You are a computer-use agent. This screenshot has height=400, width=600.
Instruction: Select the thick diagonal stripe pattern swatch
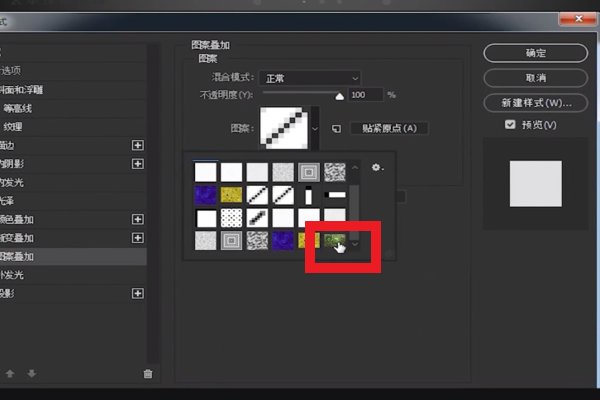coord(257,218)
